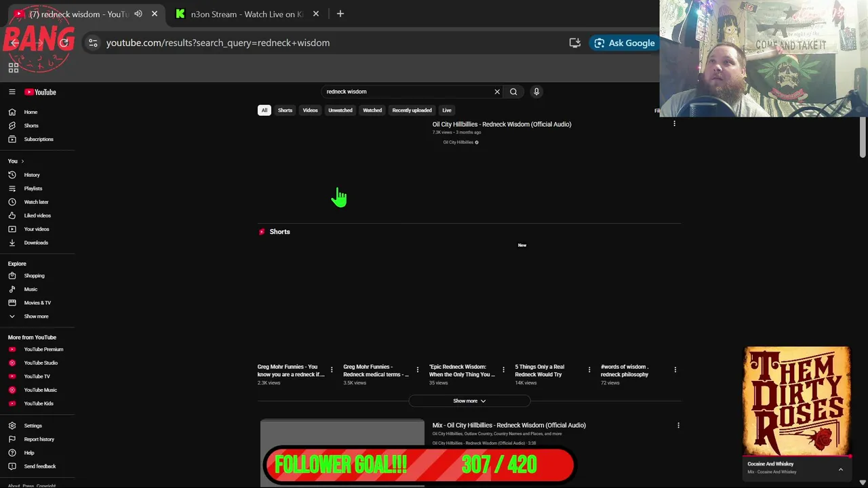The width and height of the screenshot is (868, 488).
Task: Click the page vertical scrollbar
Action: coord(863,138)
